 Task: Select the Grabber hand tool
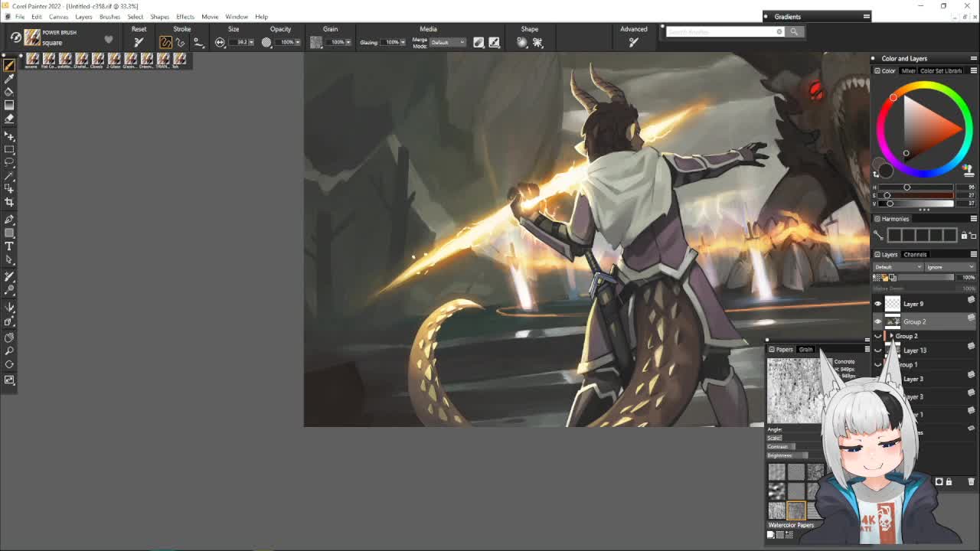9,337
